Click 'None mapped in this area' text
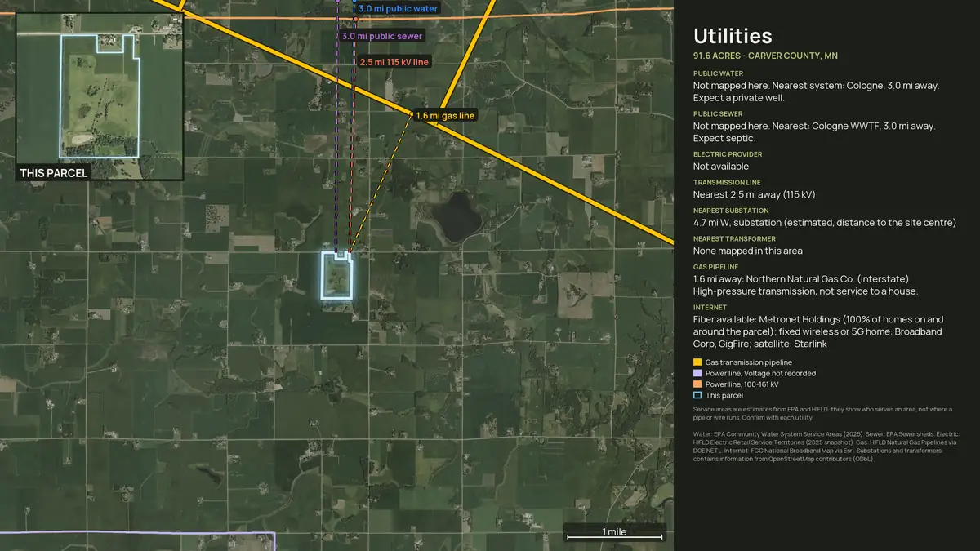The height and width of the screenshot is (551, 980). click(747, 251)
